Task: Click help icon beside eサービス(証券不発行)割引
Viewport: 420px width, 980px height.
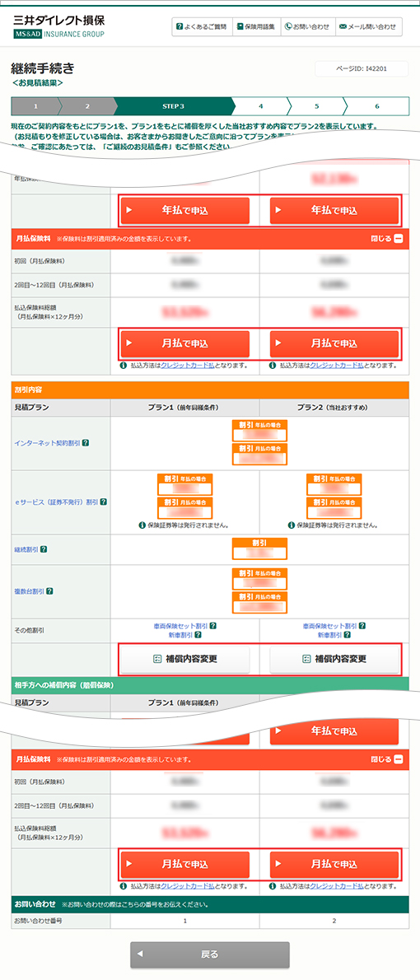Action: click(104, 502)
